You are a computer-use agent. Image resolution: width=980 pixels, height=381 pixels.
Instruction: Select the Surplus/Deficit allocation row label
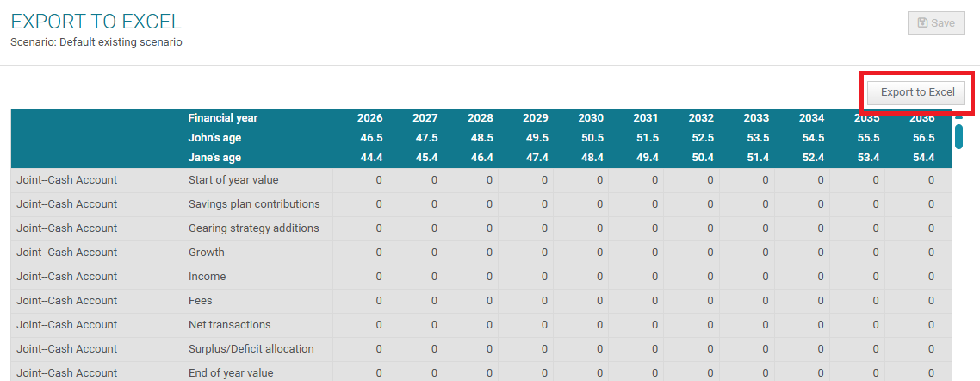pyautogui.click(x=251, y=349)
